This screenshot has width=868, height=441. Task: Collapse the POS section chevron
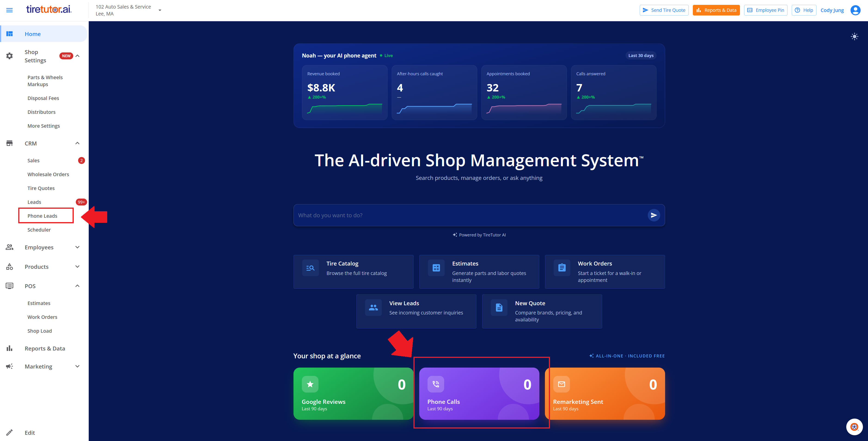77,286
